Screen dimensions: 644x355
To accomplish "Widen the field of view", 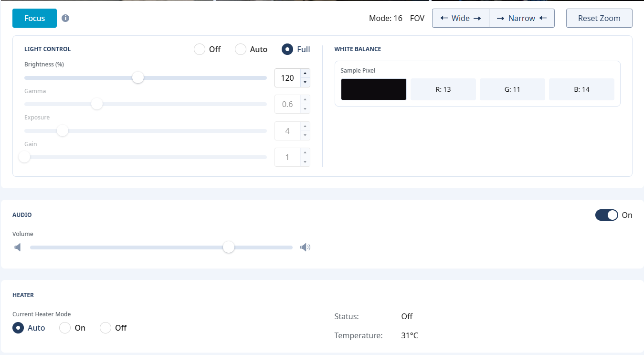I will pos(460,18).
